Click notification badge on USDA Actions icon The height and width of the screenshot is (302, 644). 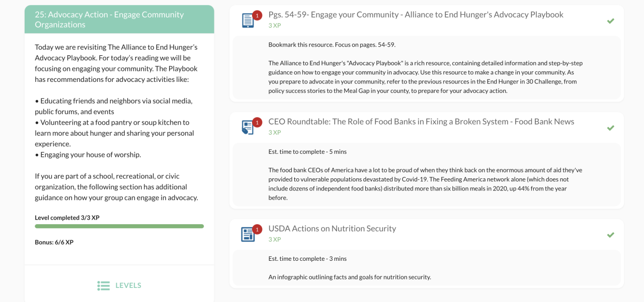(x=257, y=230)
